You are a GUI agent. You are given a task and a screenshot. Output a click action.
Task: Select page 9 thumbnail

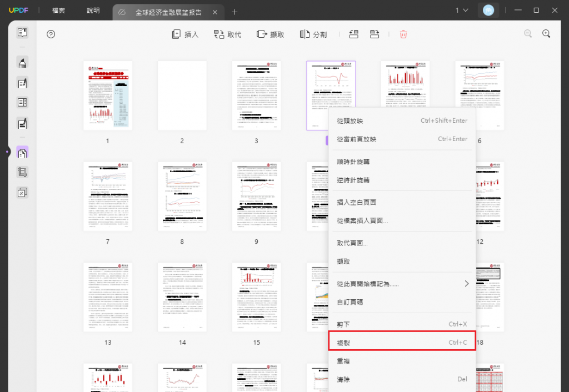257,196
